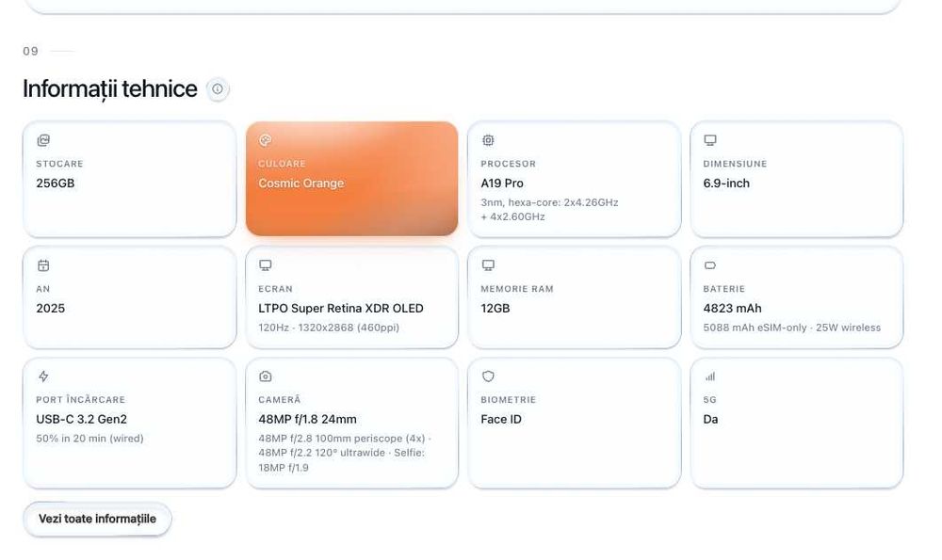Screen dimensions: 942x560
Task: Click the BIOMETRIE label
Action: coord(509,400)
